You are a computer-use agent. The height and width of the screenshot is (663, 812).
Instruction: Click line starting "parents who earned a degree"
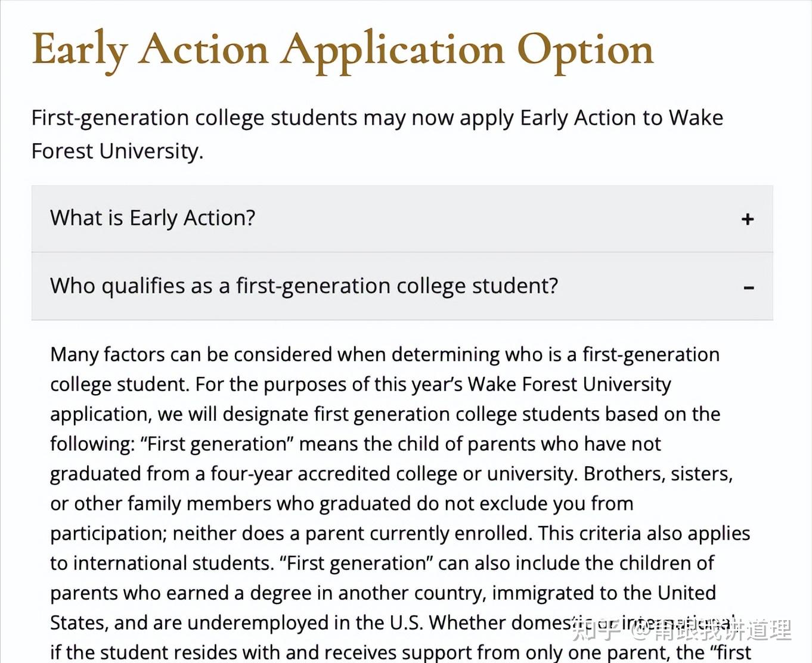(383, 593)
